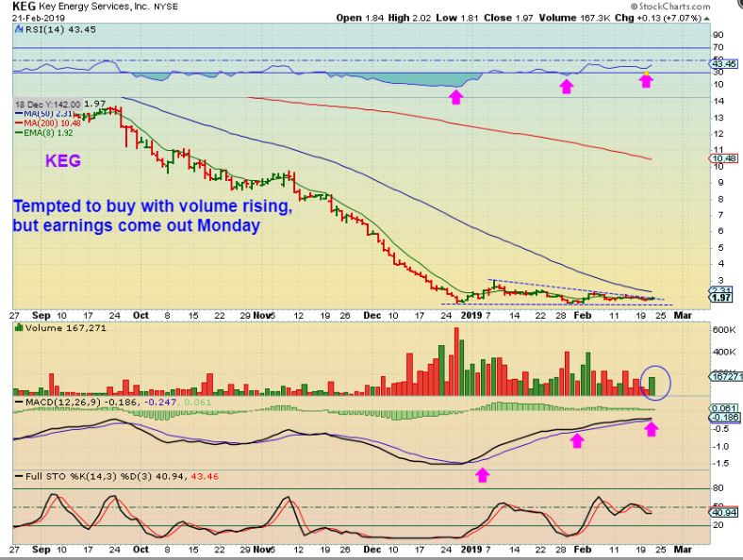Click the purple KEG label on the price chart
743x560 pixels.
(x=63, y=160)
